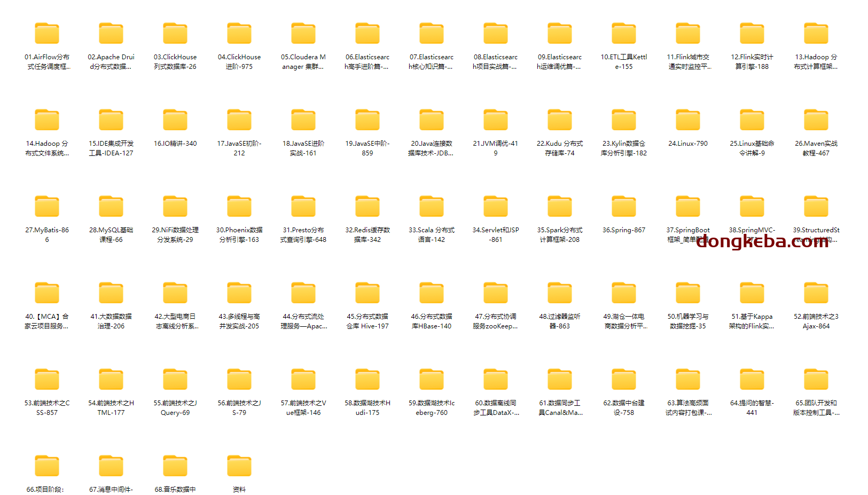868x495 pixels.
Task: Select folder 45.分布式数据仓库 Hive-197
Action: point(367,293)
